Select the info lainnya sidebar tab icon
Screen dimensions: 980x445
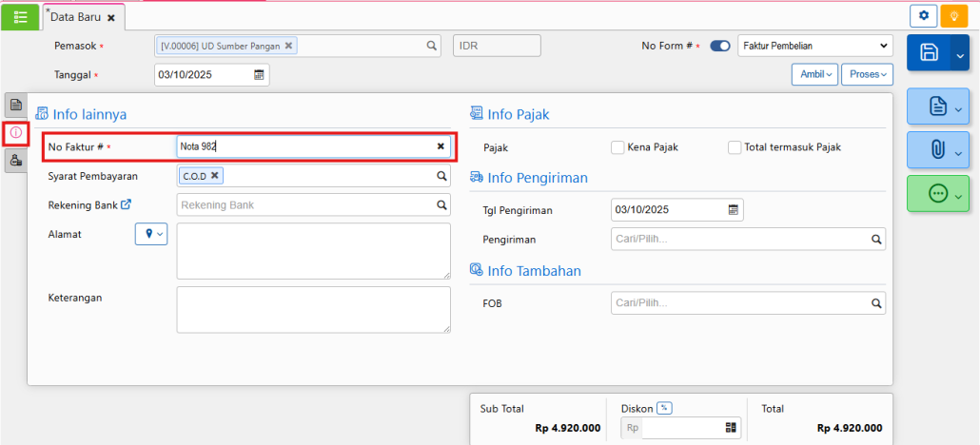click(16, 132)
